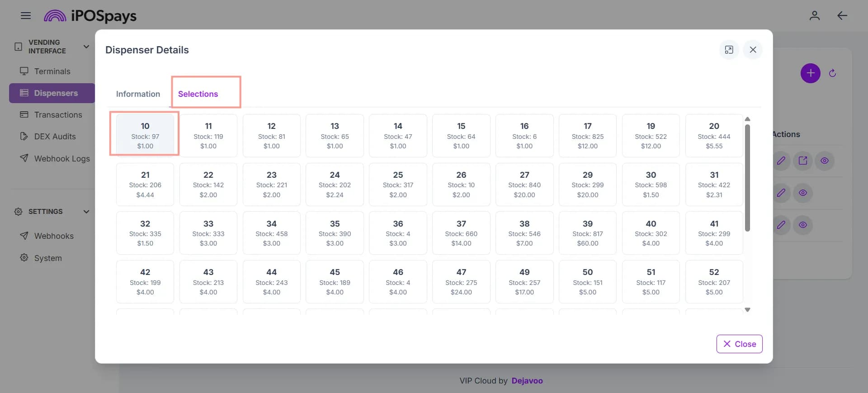Toggle the third row eye view icon

point(803,225)
